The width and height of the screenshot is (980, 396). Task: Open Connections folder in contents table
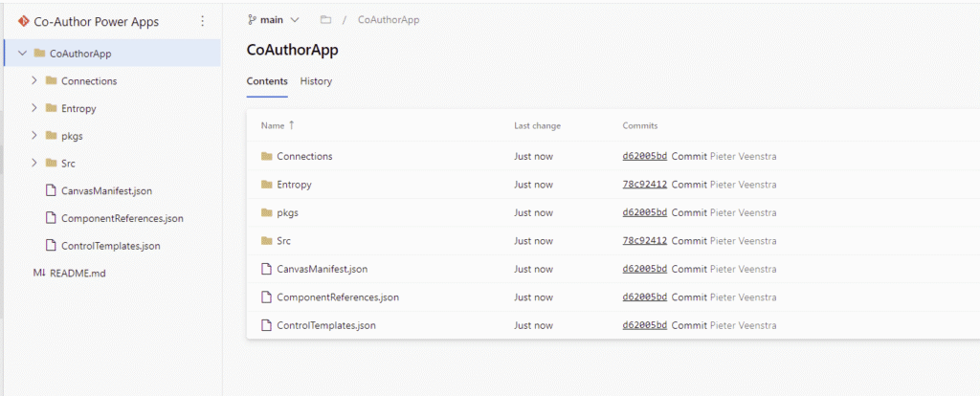click(x=304, y=156)
